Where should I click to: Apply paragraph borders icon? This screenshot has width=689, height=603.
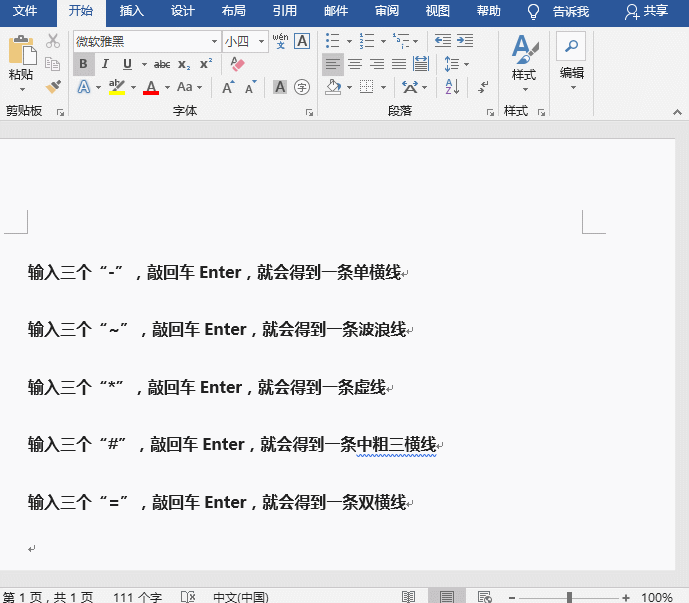point(366,87)
